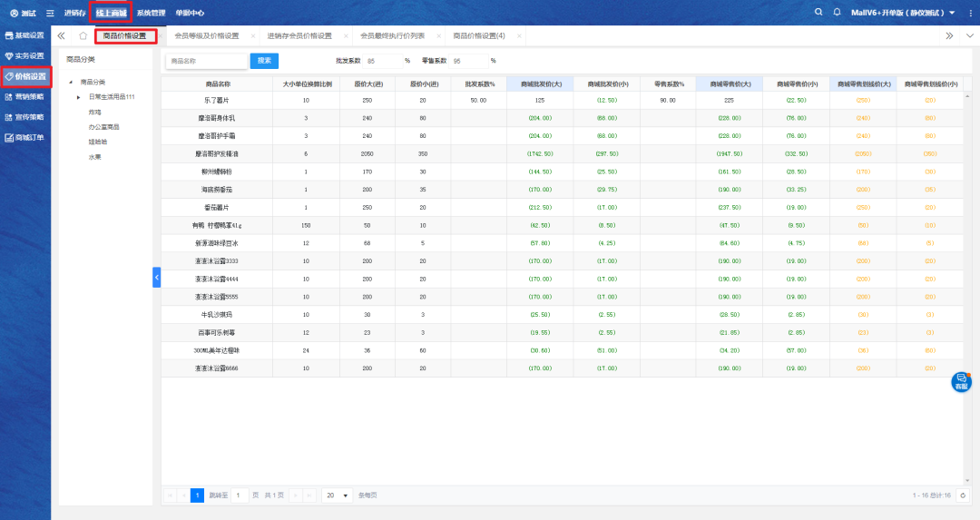Collapse the category panel with blue arrow handle

pyautogui.click(x=156, y=278)
